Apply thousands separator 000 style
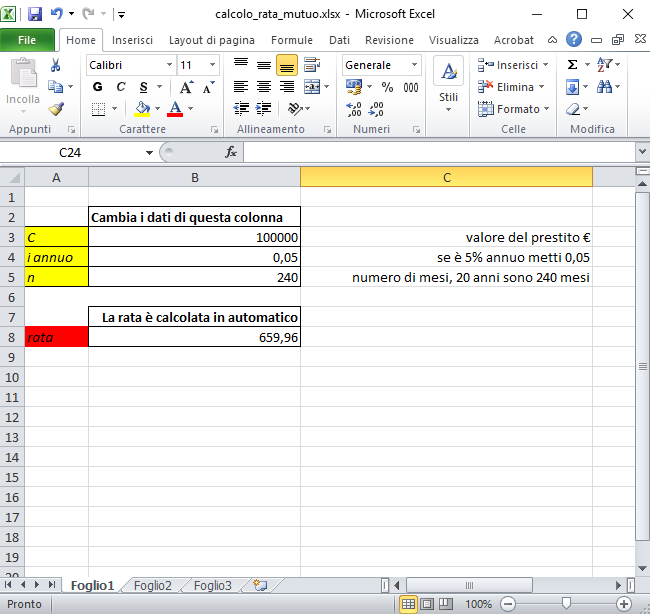Image resolution: width=650 pixels, height=614 pixels. [x=410, y=87]
